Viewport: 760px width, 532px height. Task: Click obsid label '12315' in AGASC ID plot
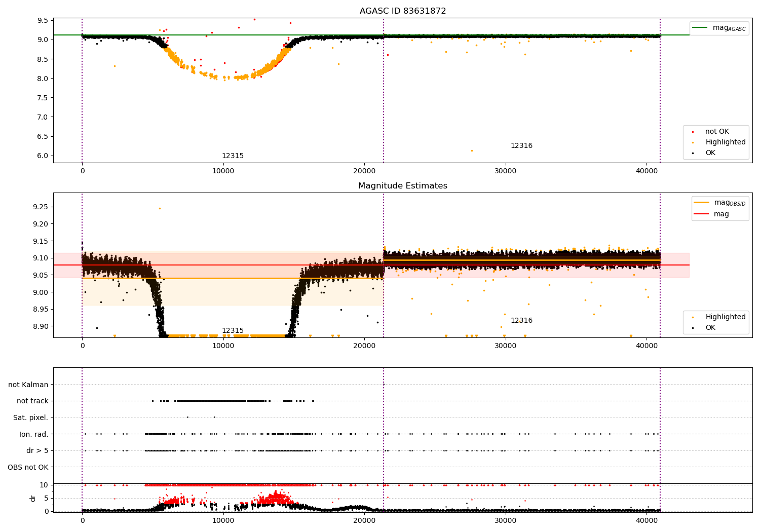(x=233, y=156)
